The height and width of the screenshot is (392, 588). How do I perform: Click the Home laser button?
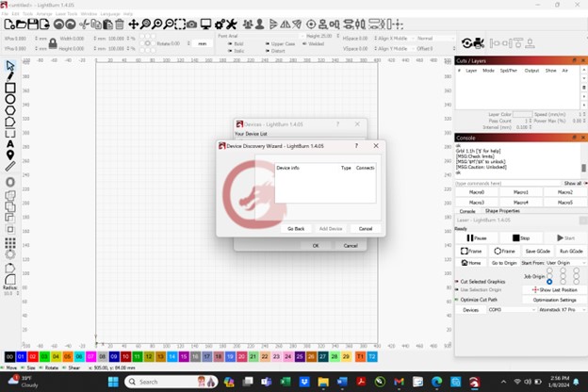click(x=471, y=263)
